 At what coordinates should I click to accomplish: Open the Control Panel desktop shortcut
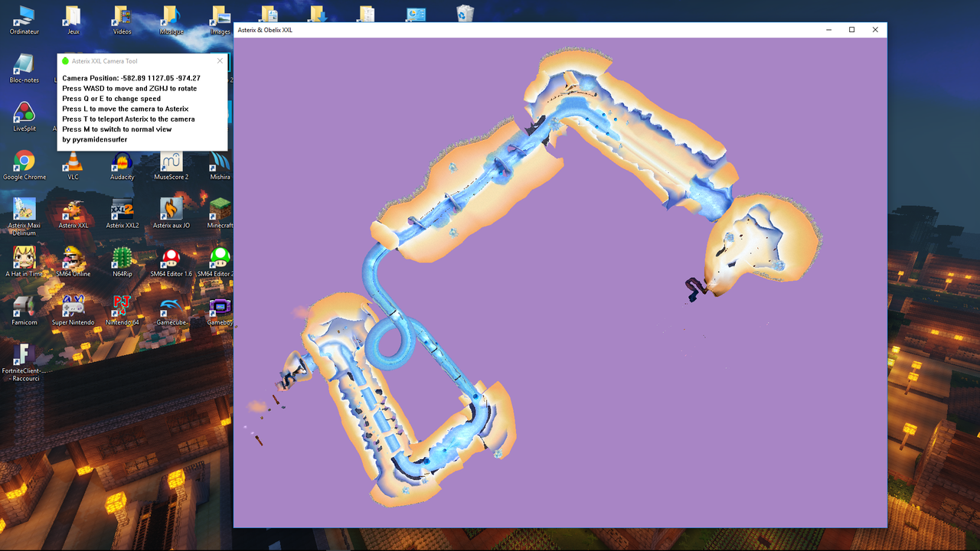click(416, 14)
